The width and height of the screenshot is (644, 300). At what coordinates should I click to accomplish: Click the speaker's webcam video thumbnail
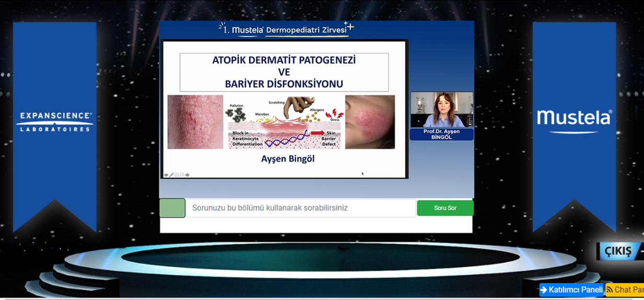pos(441,110)
